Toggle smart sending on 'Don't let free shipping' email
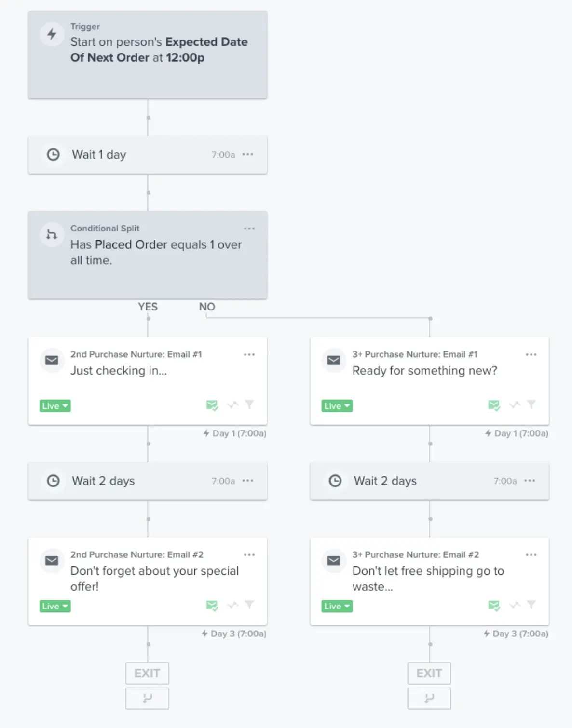Viewport: 572px width, 728px height. point(494,605)
